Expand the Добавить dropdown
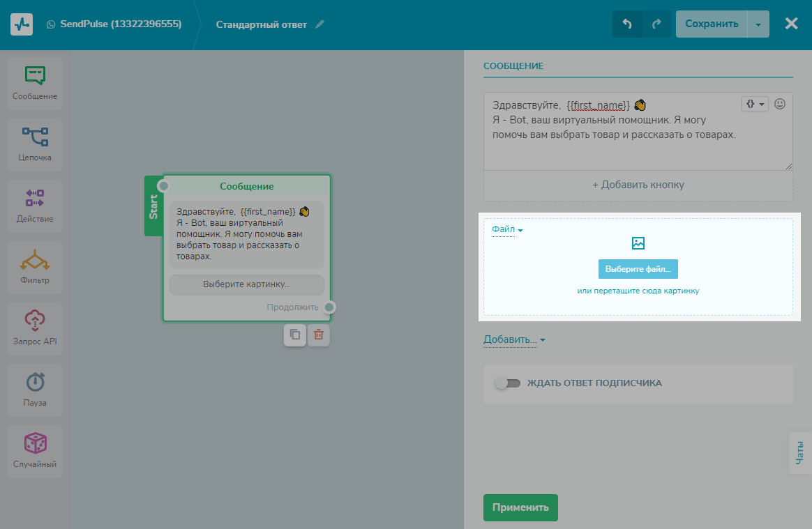 (x=514, y=340)
